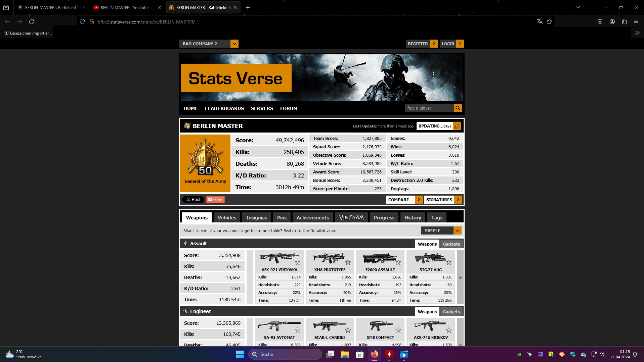Screen dimensions: 644x362
Task: Open the Firefox account icon
Action: 612,22
